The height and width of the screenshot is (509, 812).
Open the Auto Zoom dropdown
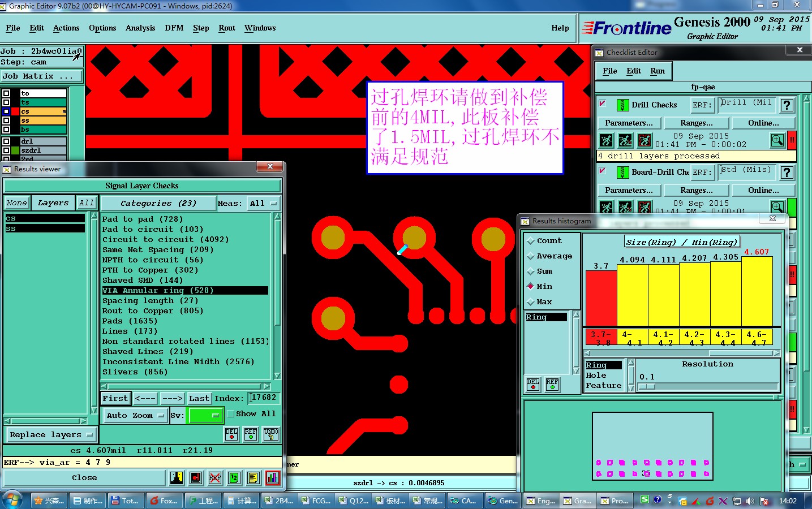tap(135, 416)
